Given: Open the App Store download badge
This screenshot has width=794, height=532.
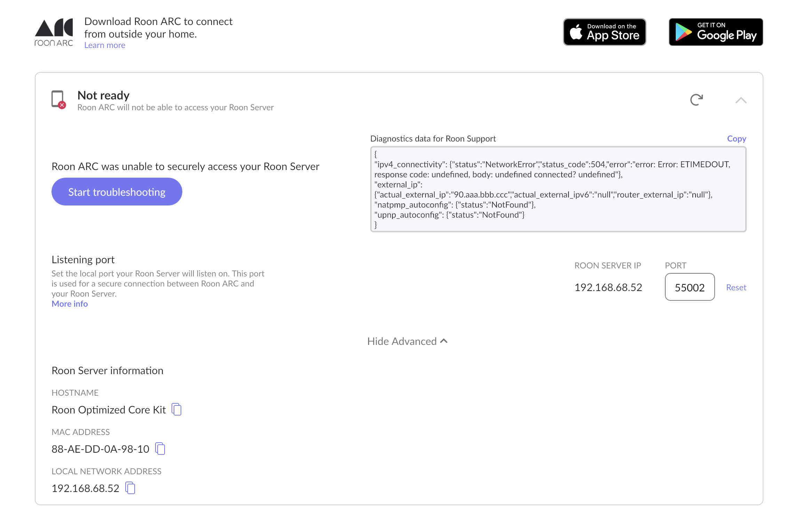Looking at the screenshot, I should click(x=604, y=32).
